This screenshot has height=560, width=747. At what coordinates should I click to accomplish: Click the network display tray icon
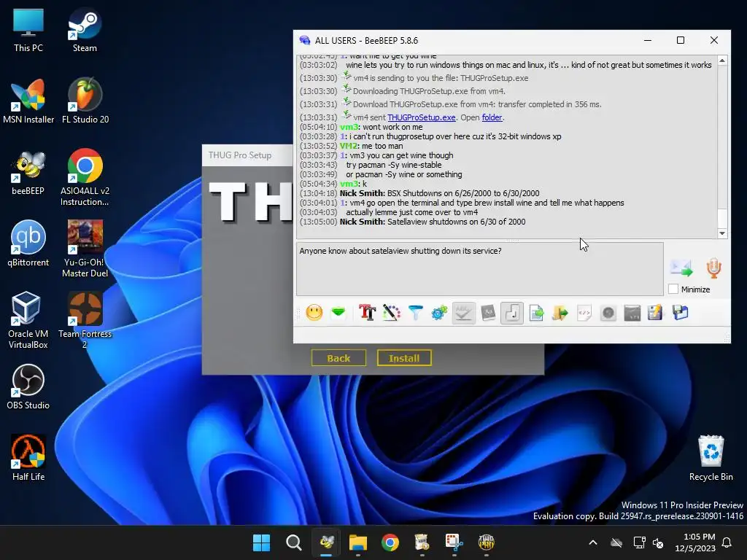pos(639,542)
